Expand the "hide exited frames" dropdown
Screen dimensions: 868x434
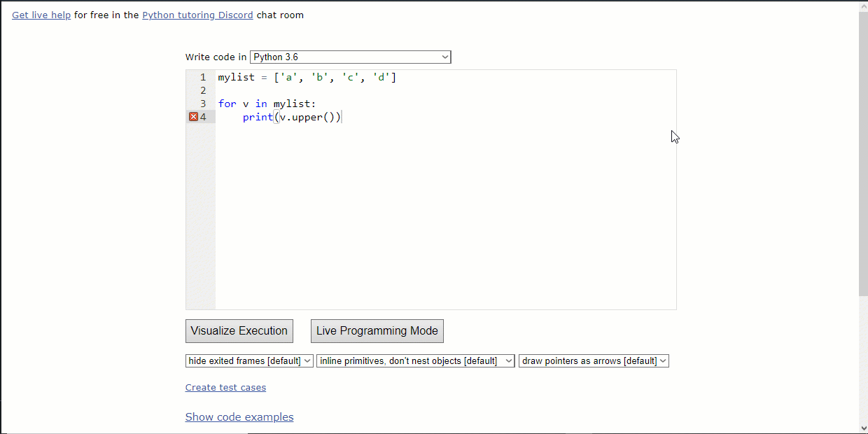tap(249, 361)
